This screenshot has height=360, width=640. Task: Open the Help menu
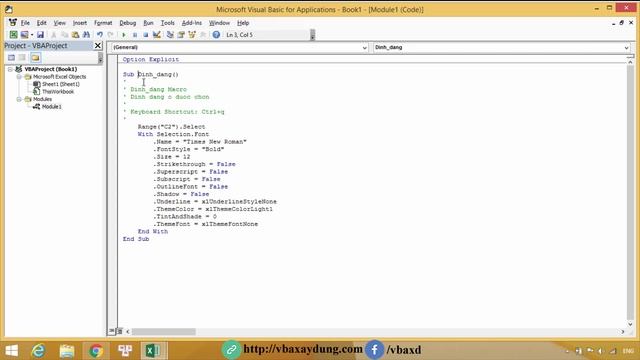coord(243,23)
